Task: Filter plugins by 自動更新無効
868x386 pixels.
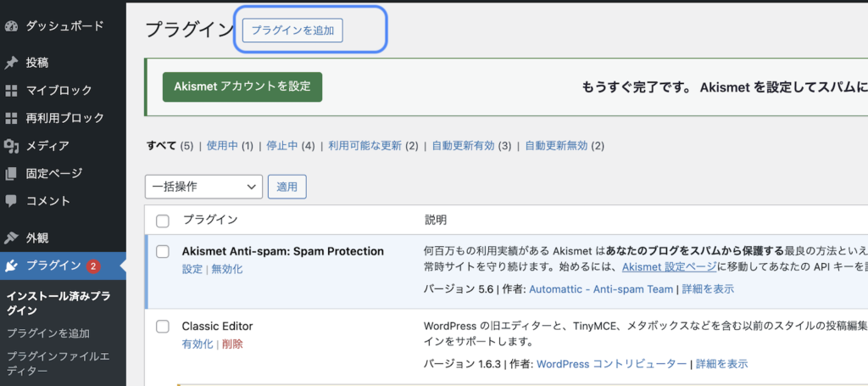Action: (556, 146)
